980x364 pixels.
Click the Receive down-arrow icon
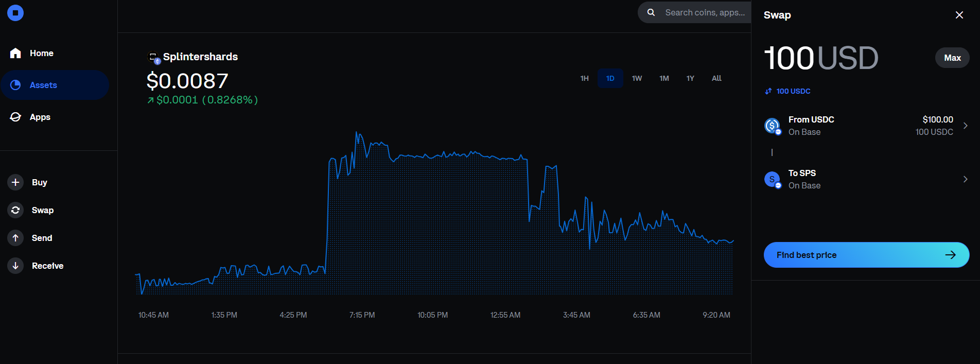point(15,266)
